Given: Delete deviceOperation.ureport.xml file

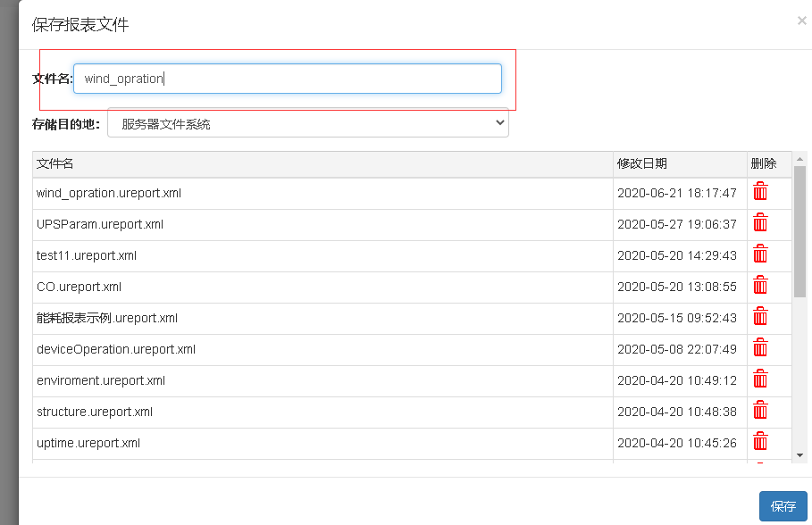Looking at the screenshot, I should [759, 347].
